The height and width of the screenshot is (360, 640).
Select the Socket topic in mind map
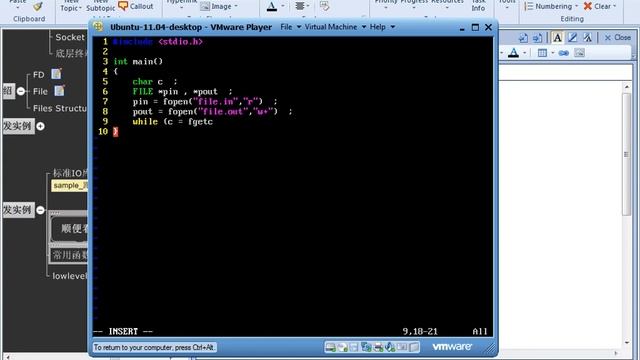coord(70,37)
